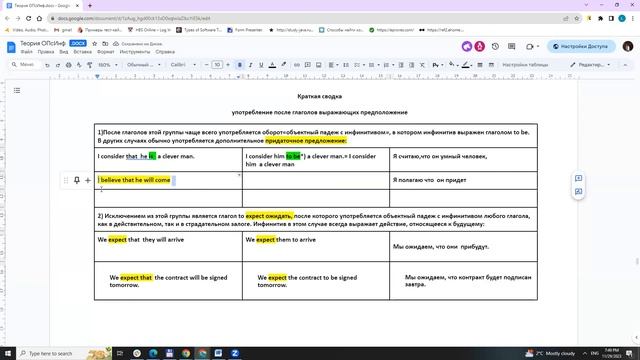Click the taskbar search box
This screenshot has width=640, height=360.
point(64,353)
